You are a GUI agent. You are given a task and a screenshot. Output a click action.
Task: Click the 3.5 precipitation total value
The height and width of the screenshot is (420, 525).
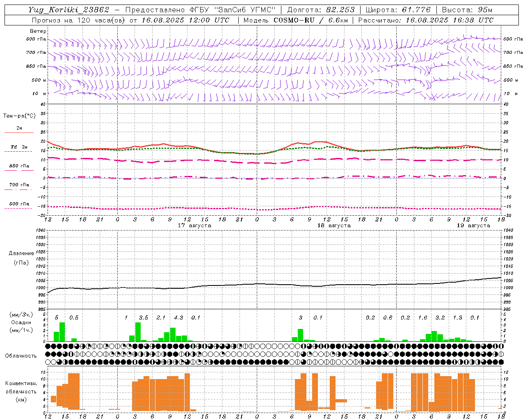point(144,318)
